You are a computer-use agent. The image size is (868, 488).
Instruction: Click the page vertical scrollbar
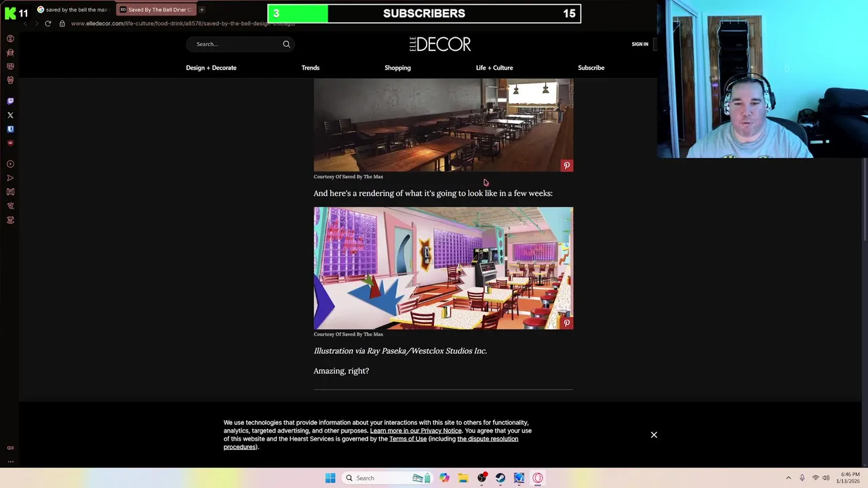pyautogui.click(x=864, y=200)
